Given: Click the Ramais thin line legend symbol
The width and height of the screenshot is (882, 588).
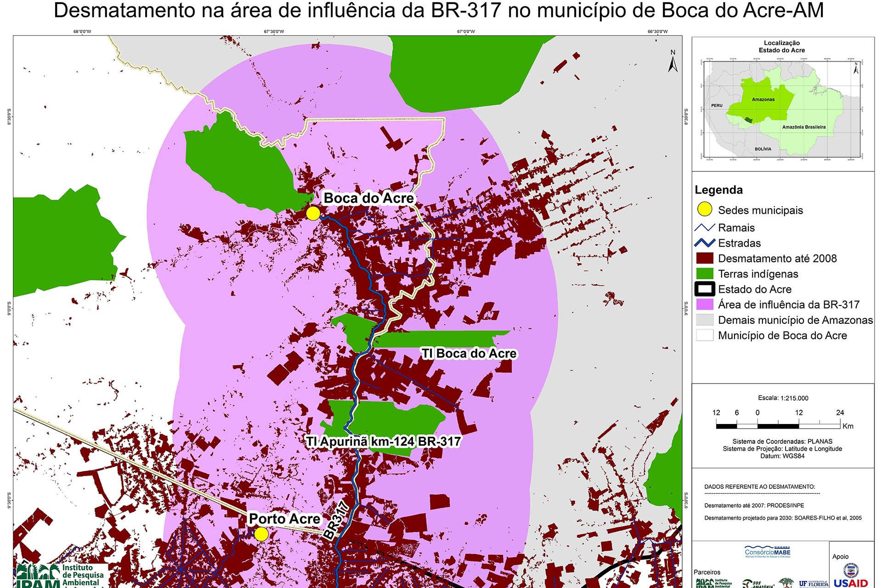Looking at the screenshot, I should [705, 227].
